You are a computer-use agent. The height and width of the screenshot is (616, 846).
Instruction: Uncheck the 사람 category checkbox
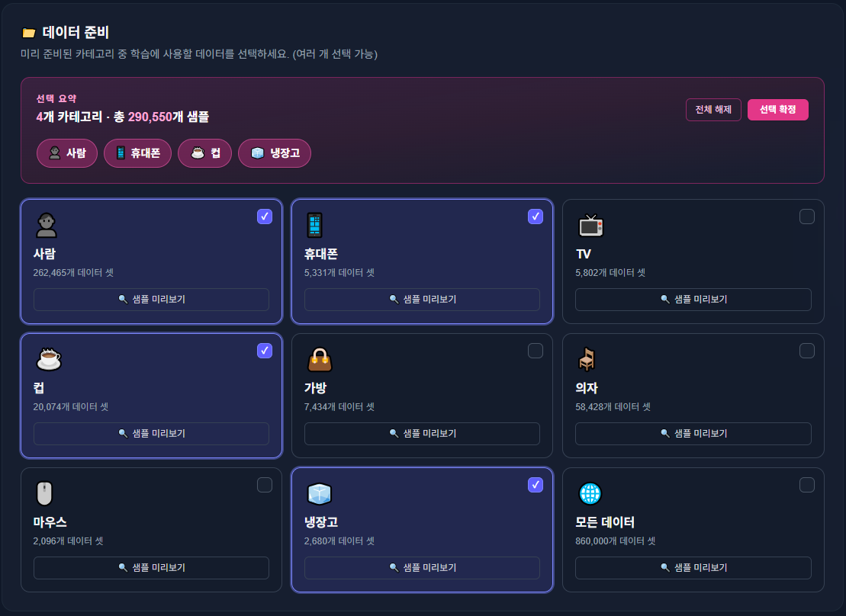pos(265,217)
